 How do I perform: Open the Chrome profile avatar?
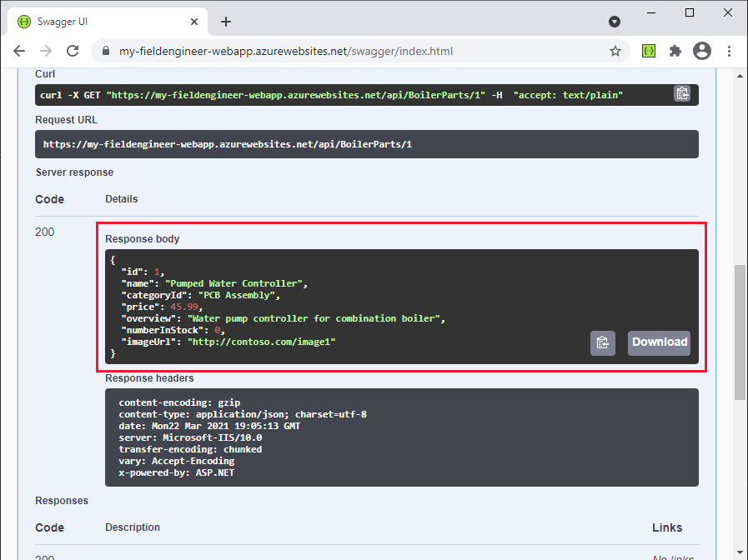coord(702,51)
